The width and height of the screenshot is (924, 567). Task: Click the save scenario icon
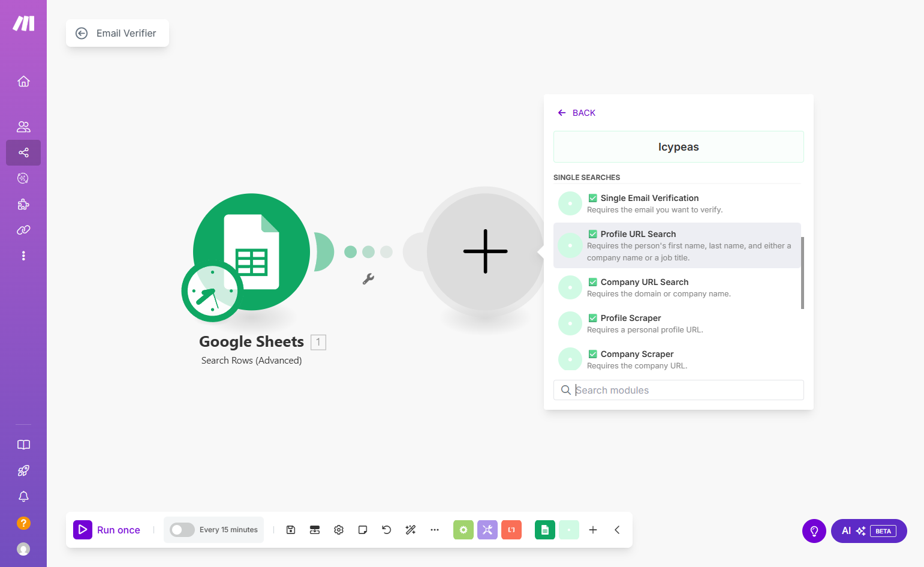pos(291,530)
